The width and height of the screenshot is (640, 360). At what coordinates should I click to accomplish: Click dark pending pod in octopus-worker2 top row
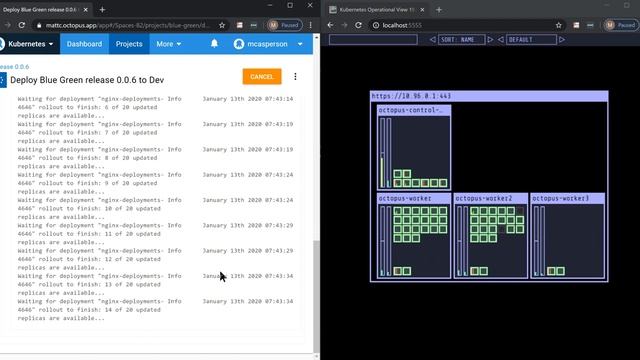(x=520, y=211)
